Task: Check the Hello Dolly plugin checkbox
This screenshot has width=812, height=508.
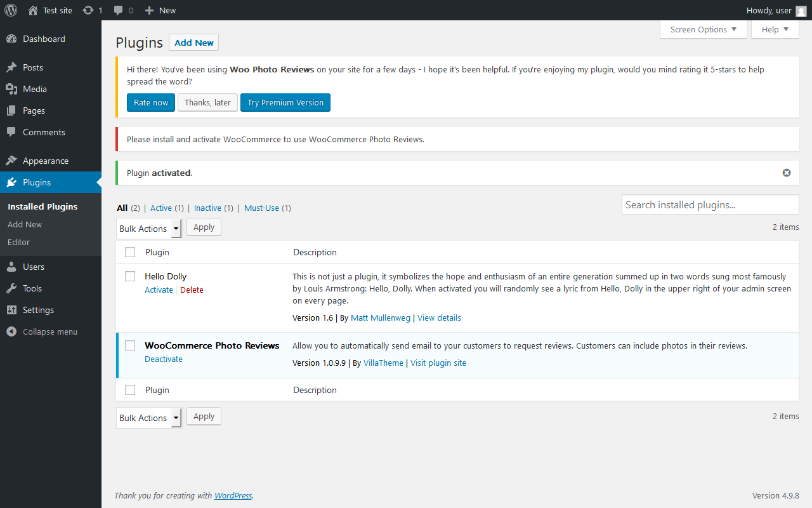Action: click(130, 276)
